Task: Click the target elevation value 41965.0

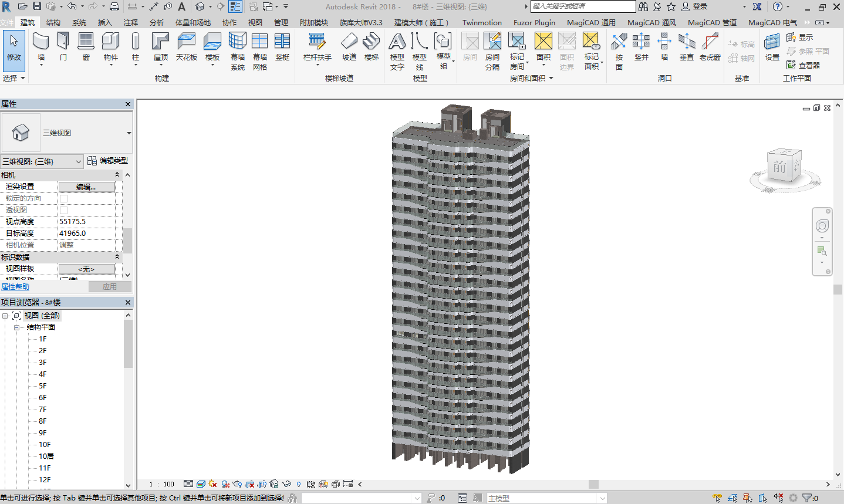Action: [86, 234]
